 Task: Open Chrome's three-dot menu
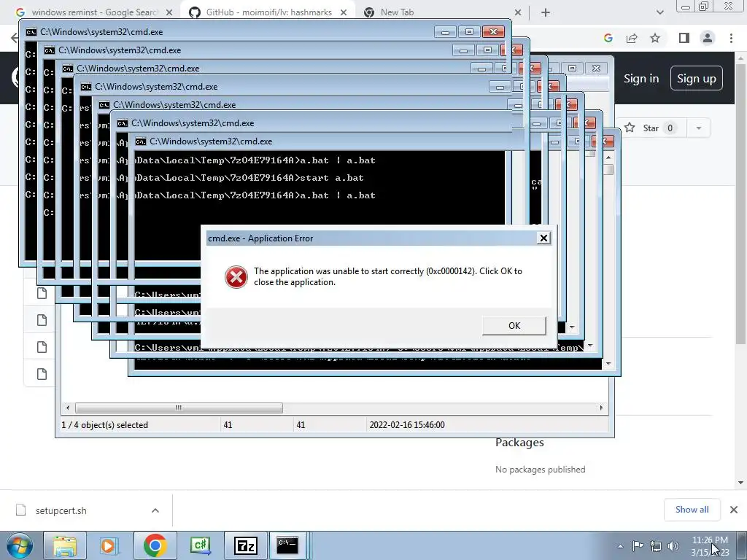[731, 38]
